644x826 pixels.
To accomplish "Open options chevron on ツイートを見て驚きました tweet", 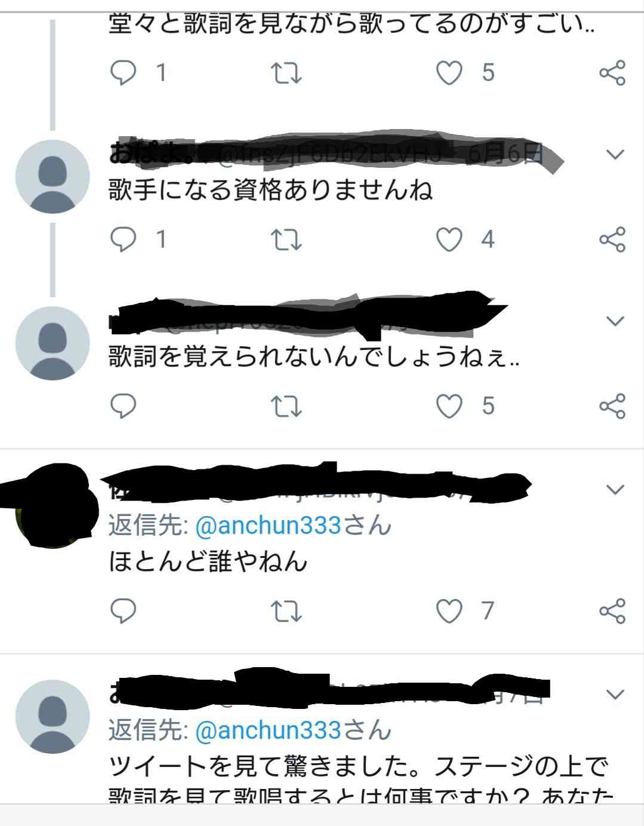I will (615, 694).
